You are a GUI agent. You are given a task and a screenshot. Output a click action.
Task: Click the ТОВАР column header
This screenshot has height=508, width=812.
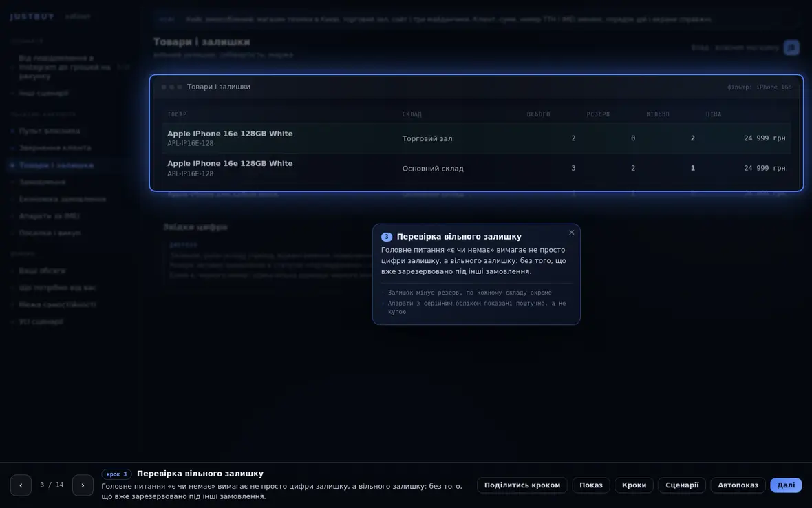point(177,114)
